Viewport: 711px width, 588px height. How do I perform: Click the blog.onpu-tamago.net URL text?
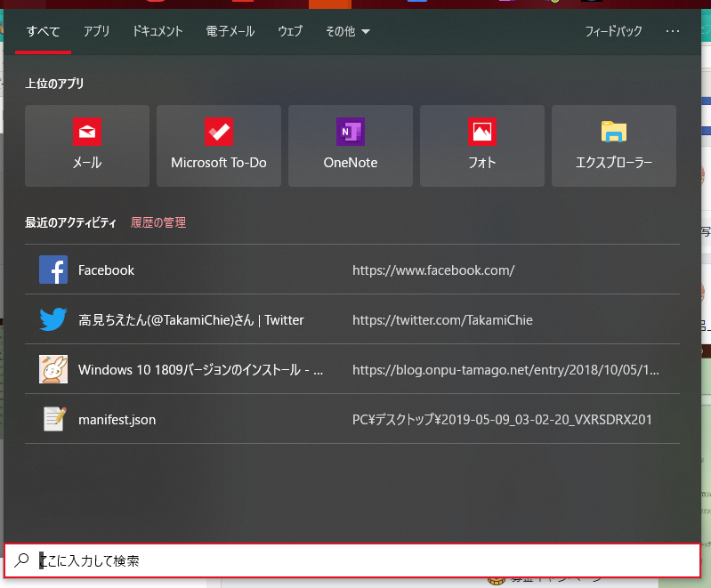point(505,370)
